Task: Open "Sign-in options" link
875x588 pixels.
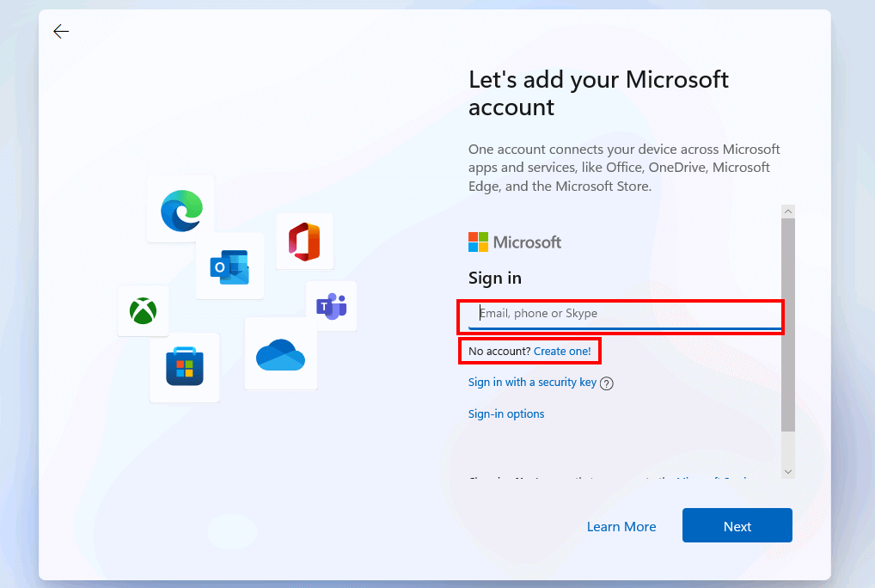Action: pyautogui.click(x=506, y=414)
